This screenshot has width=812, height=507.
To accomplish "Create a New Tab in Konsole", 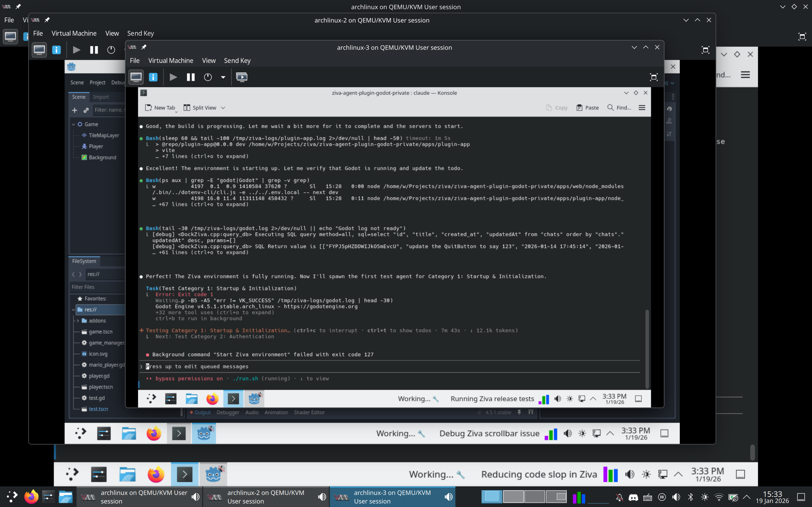I will click(x=160, y=107).
